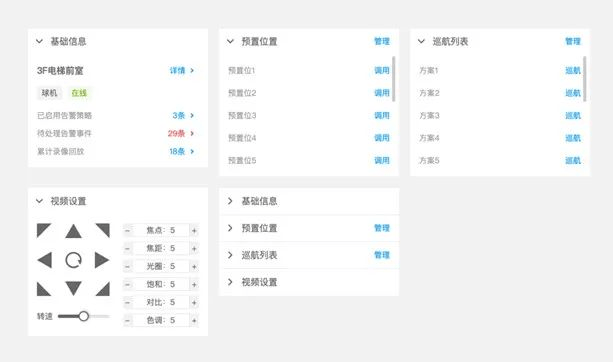The image size is (613, 362).
Task: Decrease 色调 value with minus button
Action: (x=127, y=321)
